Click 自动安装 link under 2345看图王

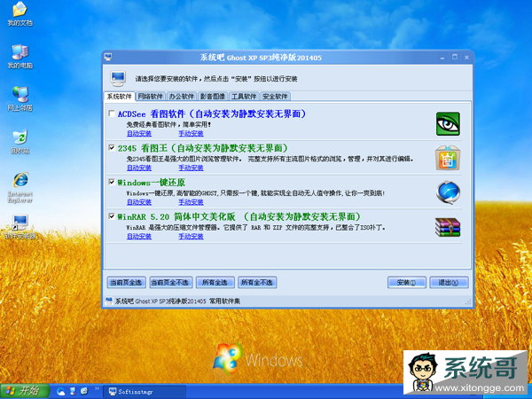click(x=139, y=168)
